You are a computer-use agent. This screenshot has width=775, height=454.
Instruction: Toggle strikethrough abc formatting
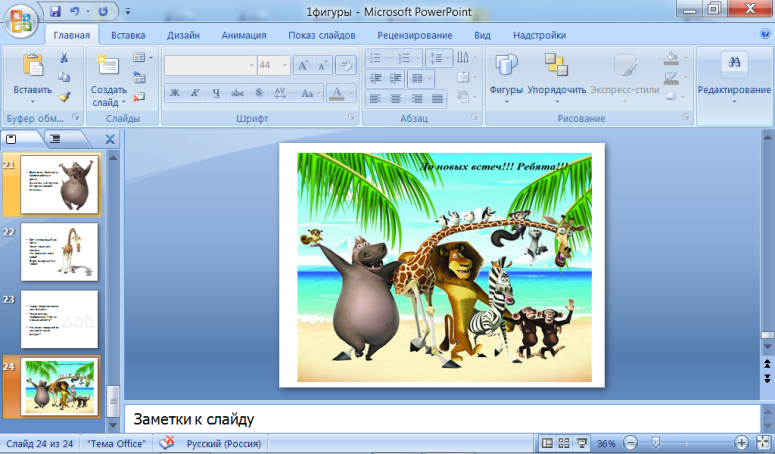tap(237, 92)
